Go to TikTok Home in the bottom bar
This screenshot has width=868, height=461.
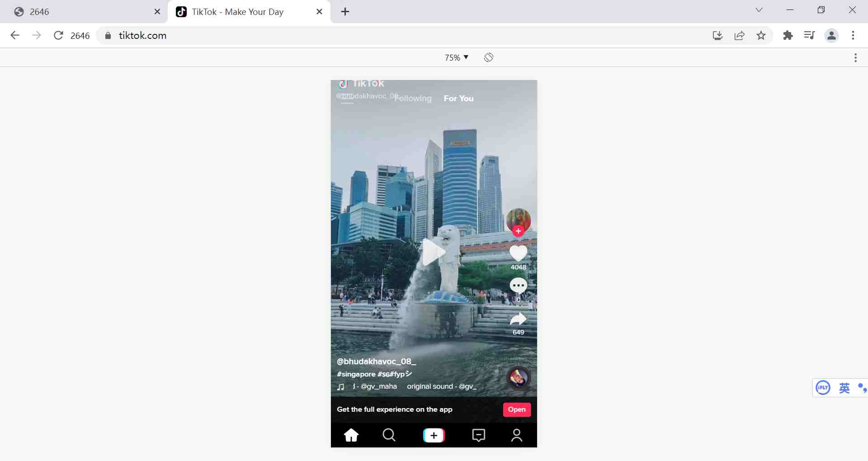(x=351, y=435)
